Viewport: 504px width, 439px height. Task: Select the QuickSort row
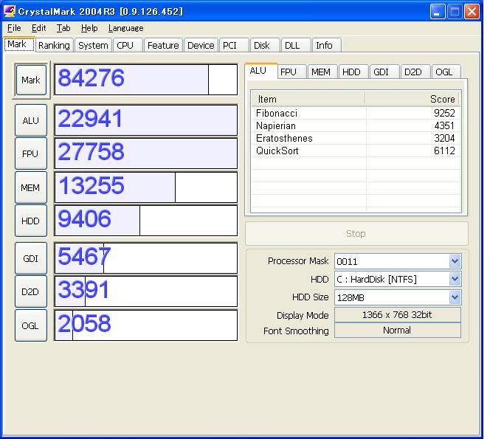click(356, 151)
